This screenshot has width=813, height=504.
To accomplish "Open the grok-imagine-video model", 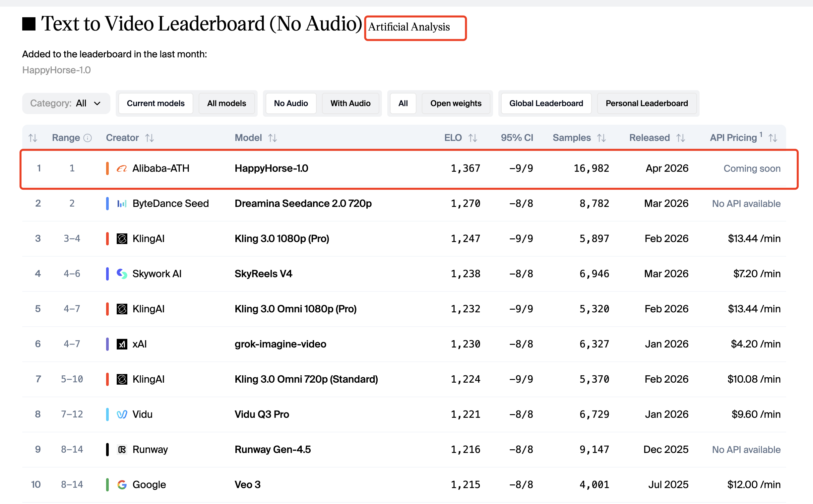I will coord(280,344).
